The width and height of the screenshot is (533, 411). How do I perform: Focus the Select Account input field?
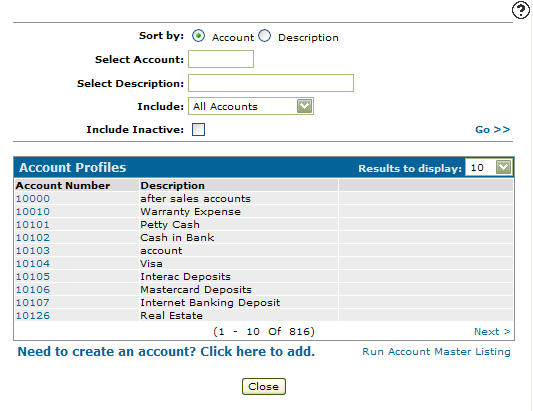coord(221,59)
